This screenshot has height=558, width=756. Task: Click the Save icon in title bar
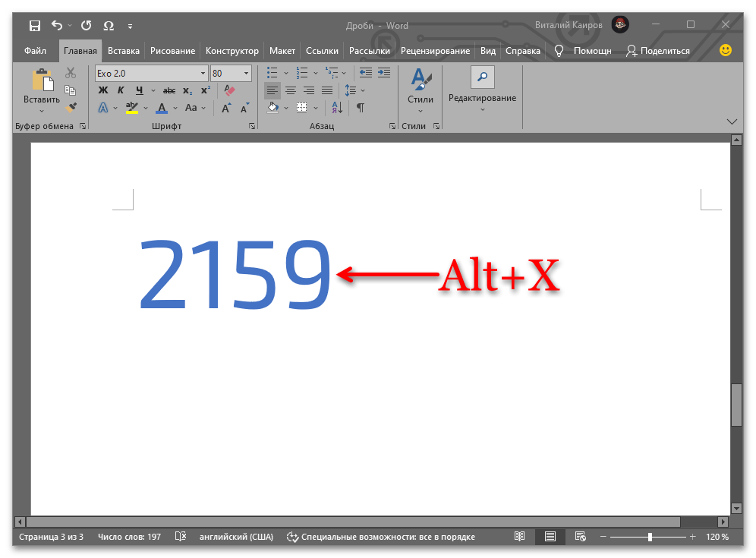[x=35, y=26]
